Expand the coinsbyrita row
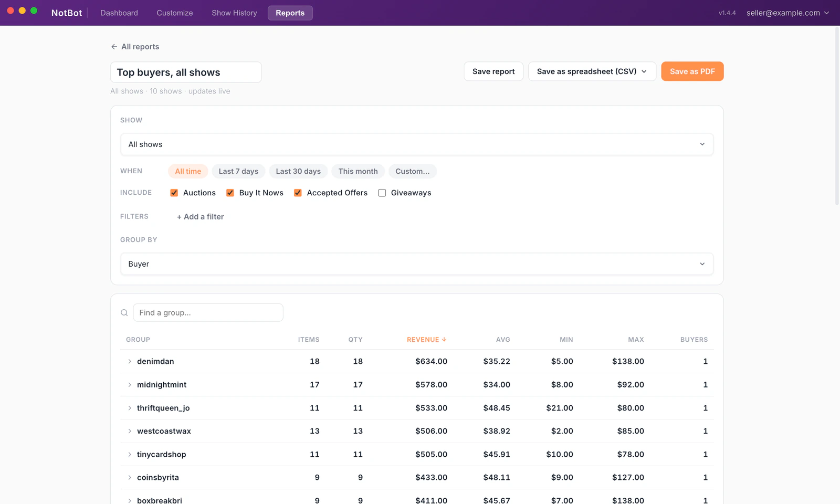This screenshot has height=504, width=840. 130,477
